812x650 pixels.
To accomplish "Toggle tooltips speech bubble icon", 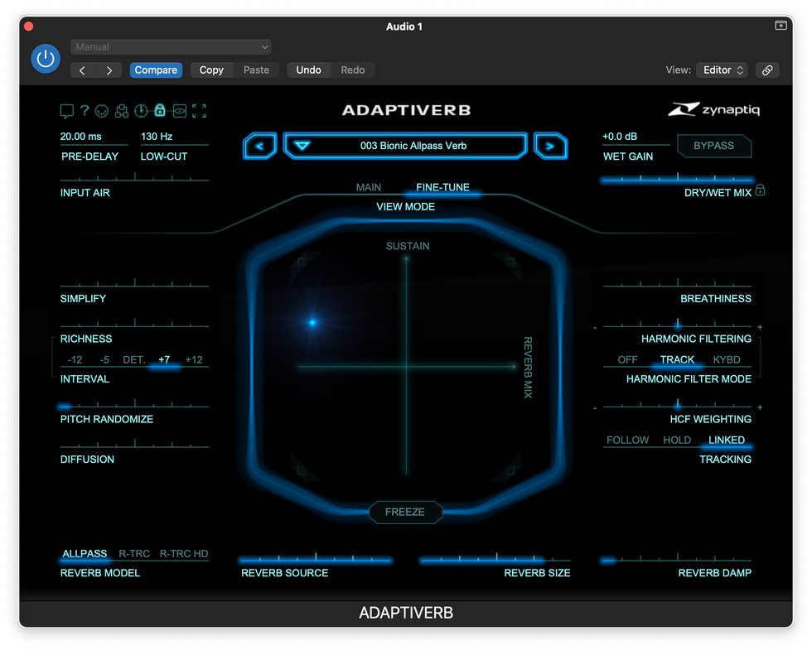I will tap(67, 110).
